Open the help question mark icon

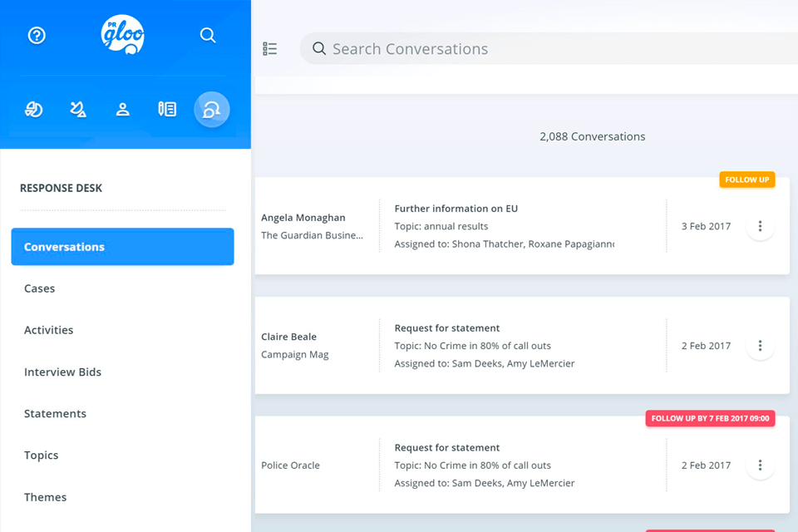click(x=37, y=35)
